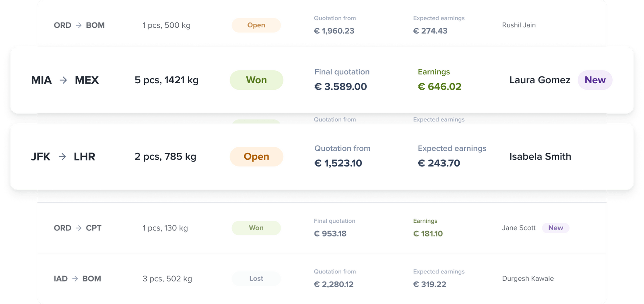Click the arrow between JFK and LHR
This screenshot has height=304, width=644.
62,156
